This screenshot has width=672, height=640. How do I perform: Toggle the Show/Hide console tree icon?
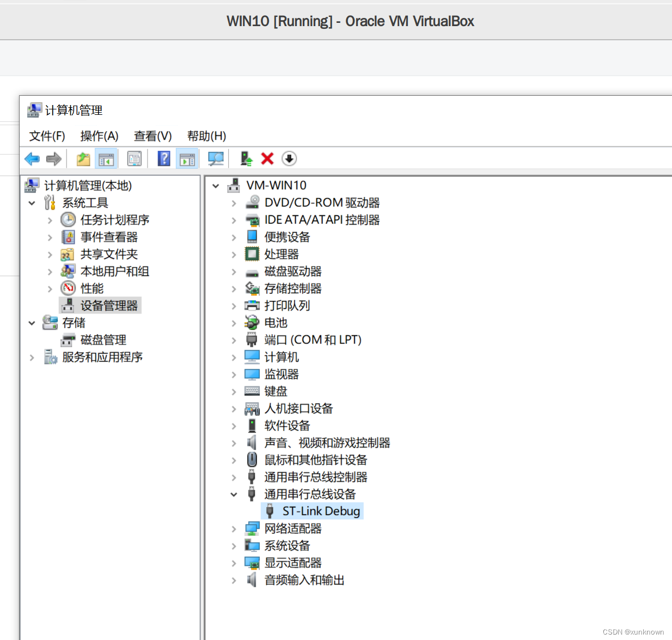click(106, 159)
